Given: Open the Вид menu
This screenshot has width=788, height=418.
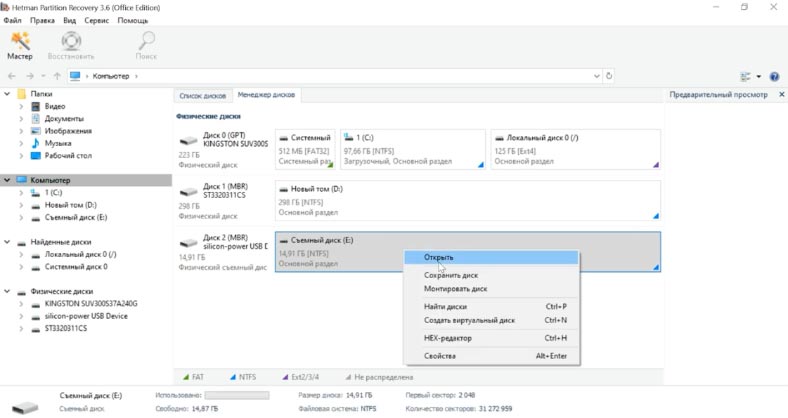Looking at the screenshot, I should (69, 21).
